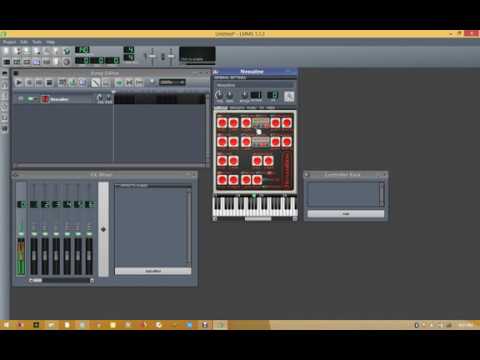Show the Controller Rack from the toolbar
This screenshot has height=360, width=480.
coord(66,62)
